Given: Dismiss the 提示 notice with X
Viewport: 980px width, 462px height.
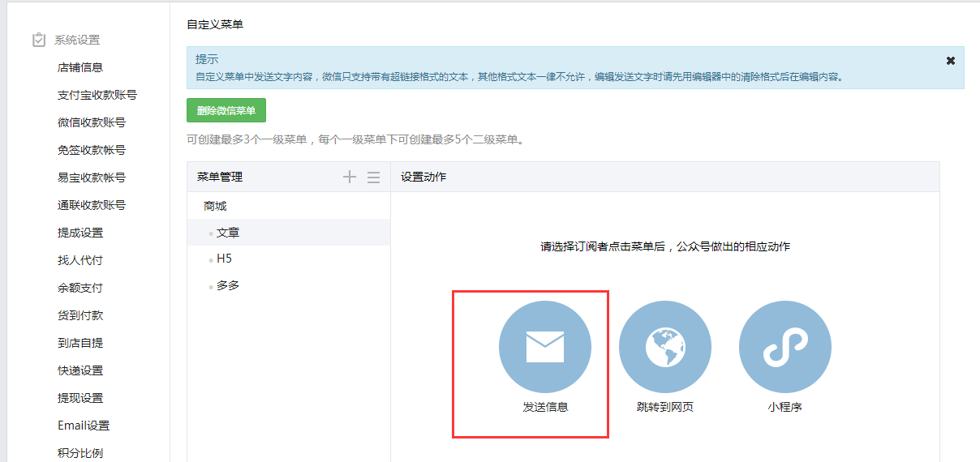Looking at the screenshot, I should coord(951,61).
